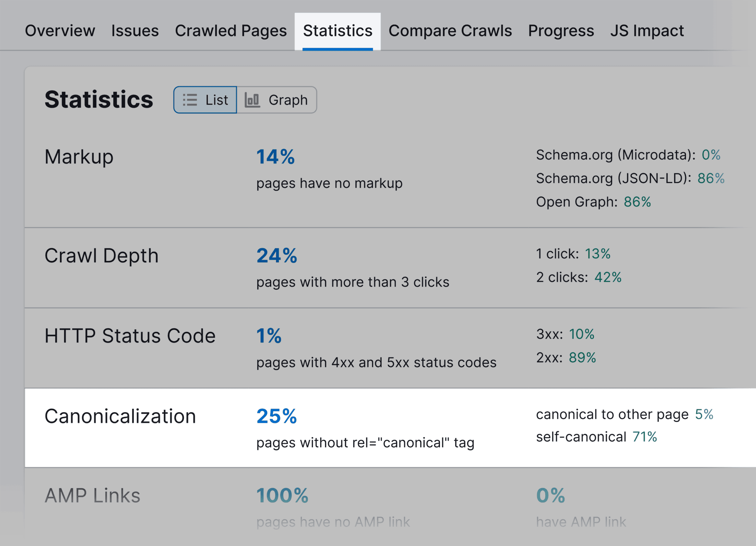Switch to Graph view of Statistics

click(x=277, y=99)
